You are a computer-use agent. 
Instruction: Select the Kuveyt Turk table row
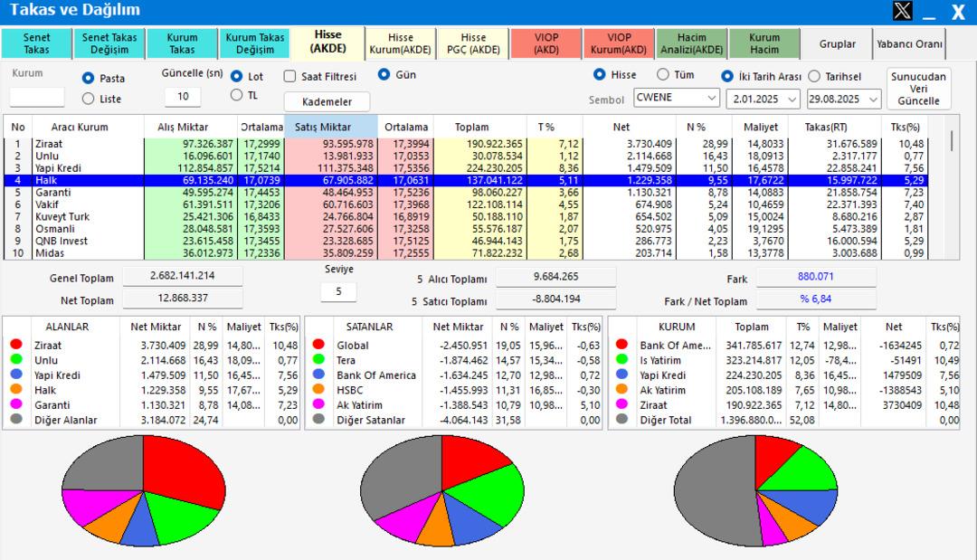pos(466,217)
